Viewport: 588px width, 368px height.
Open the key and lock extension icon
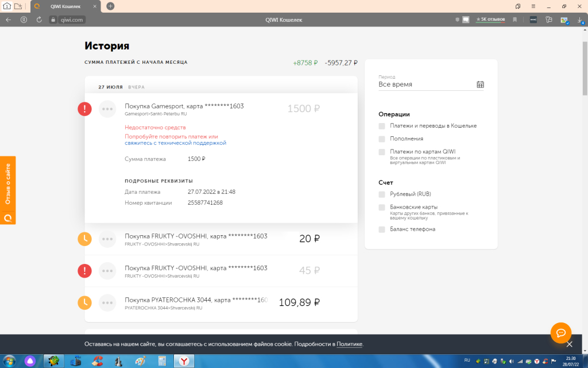549,20
